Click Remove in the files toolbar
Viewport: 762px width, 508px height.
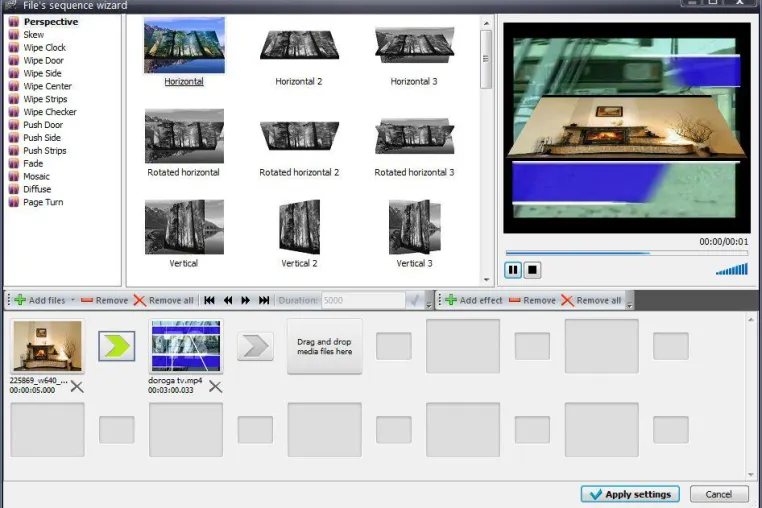pyautogui.click(x=104, y=300)
